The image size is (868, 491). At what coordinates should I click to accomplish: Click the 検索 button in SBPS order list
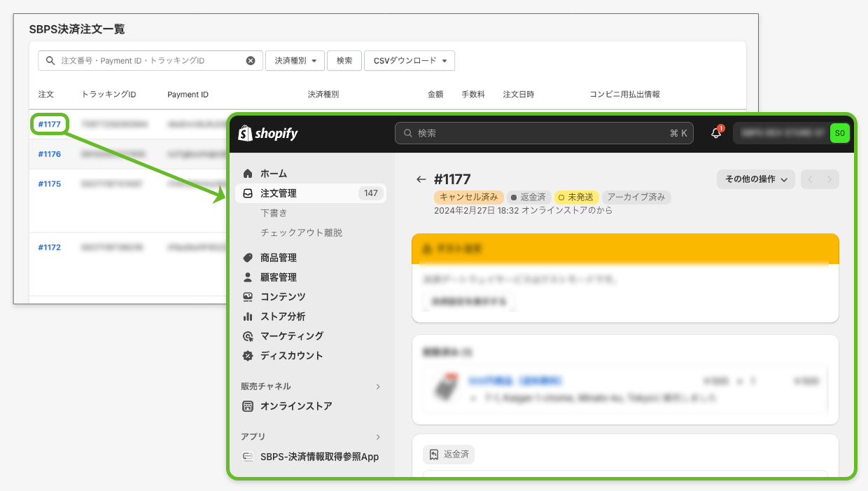tap(344, 61)
